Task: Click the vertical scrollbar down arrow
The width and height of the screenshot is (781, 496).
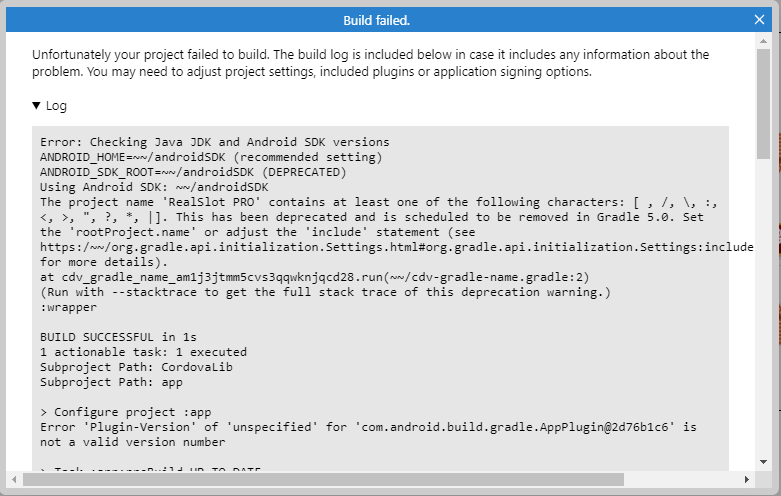Action: click(x=763, y=462)
